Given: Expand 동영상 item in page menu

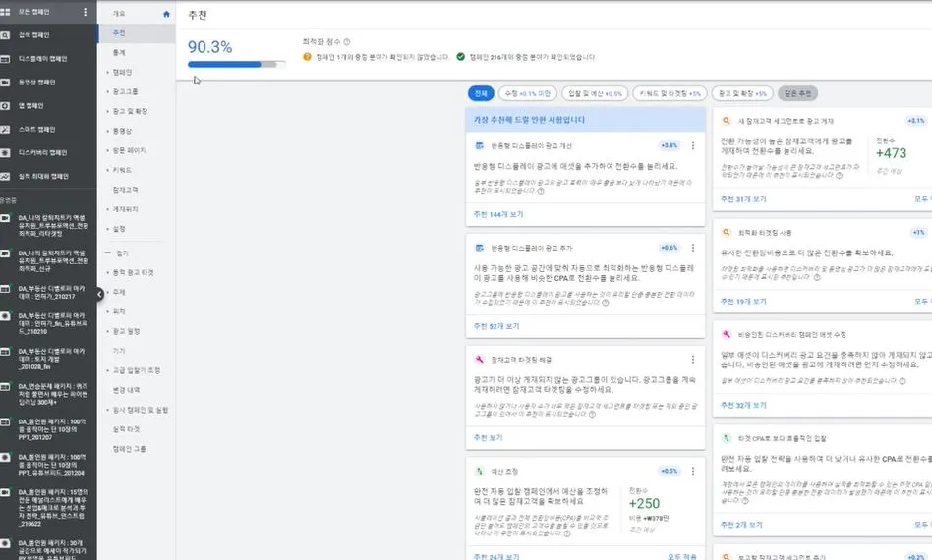Looking at the screenshot, I should pos(107,132).
